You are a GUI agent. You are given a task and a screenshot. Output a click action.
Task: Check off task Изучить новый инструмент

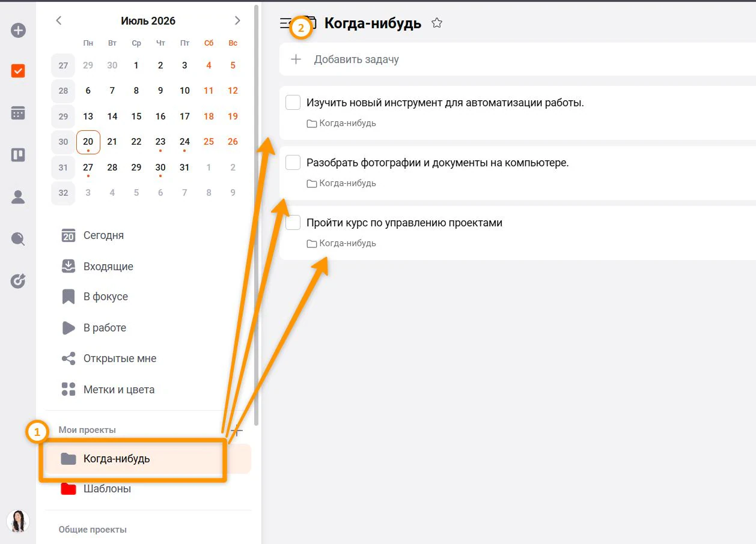pos(293,103)
